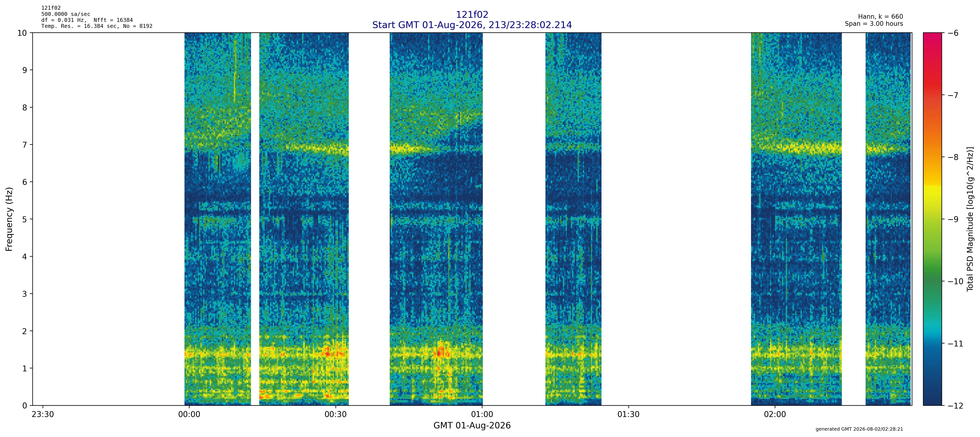Select the colorbar tick label "−7"
This screenshot has width=980, height=437.
pyautogui.click(x=953, y=95)
